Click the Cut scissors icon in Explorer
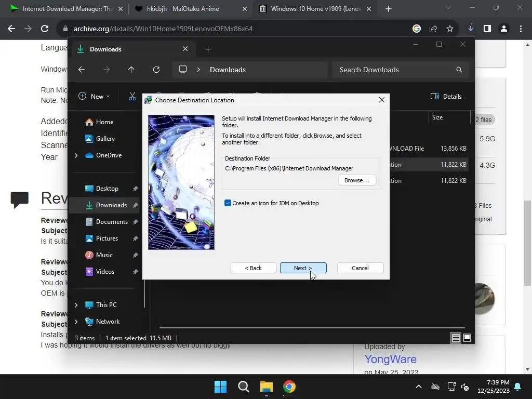 tap(132, 96)
